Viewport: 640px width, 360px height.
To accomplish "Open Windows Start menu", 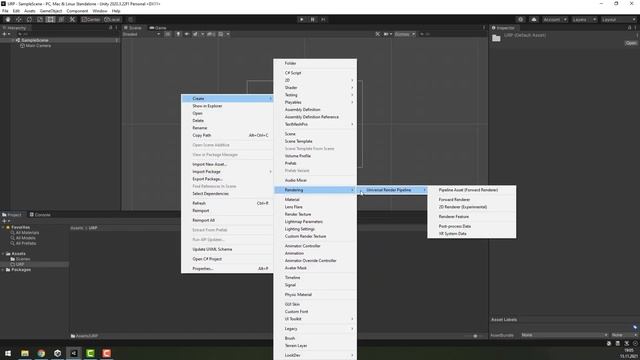I will 8,353.
